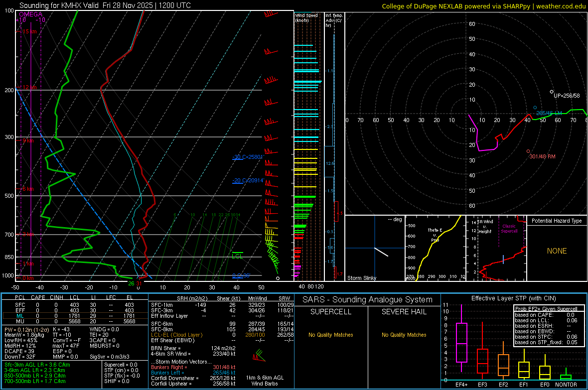Screen dimensions: 588x390
Task: Click the 'DCAPE = 39' value
Action: tap(19, 351)
